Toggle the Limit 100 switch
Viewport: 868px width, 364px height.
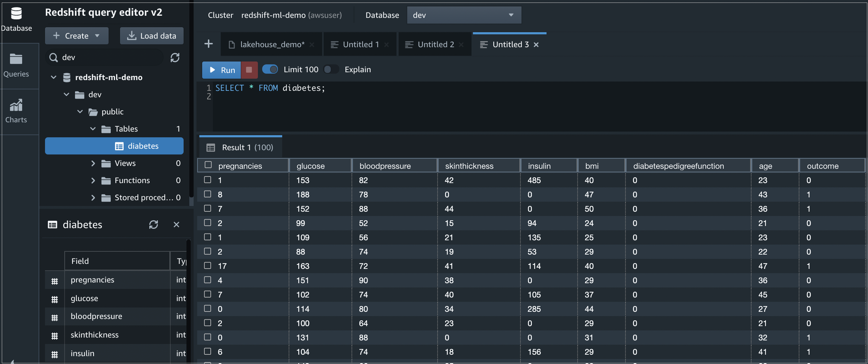tap(270, 69)
